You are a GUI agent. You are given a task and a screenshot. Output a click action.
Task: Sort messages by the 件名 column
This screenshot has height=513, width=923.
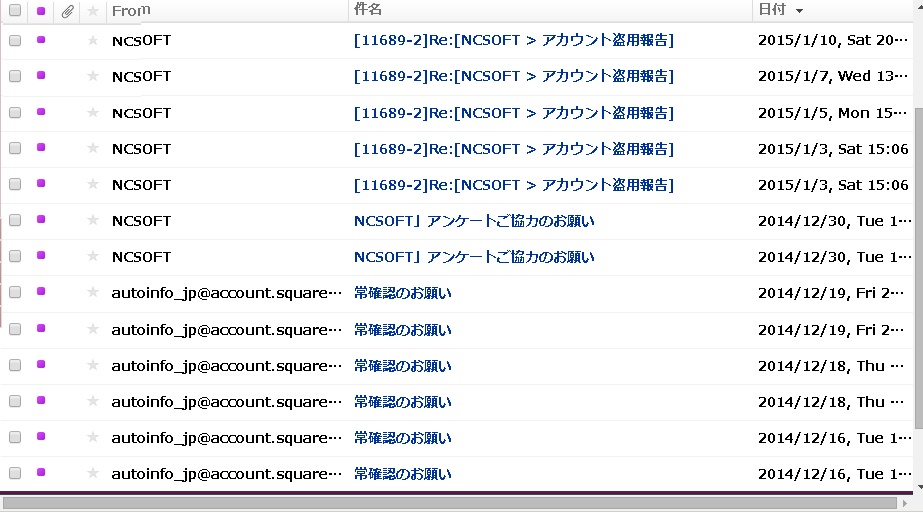coord(368,10)
